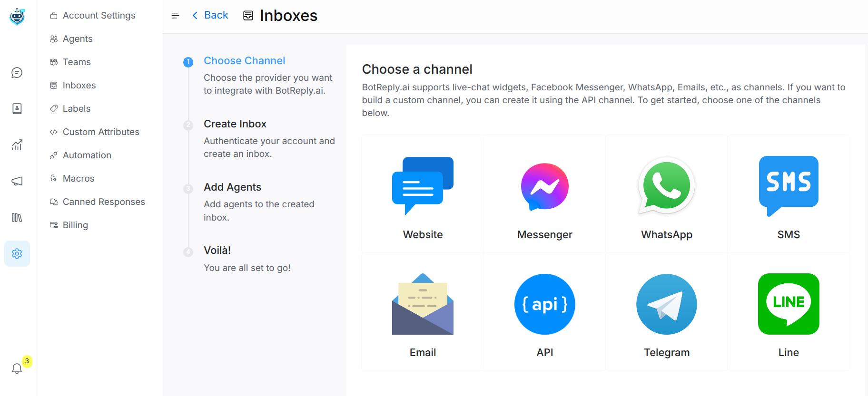Click the Voilà! step title
Viewport: 868px width, 396px height.
click(217, 251)
